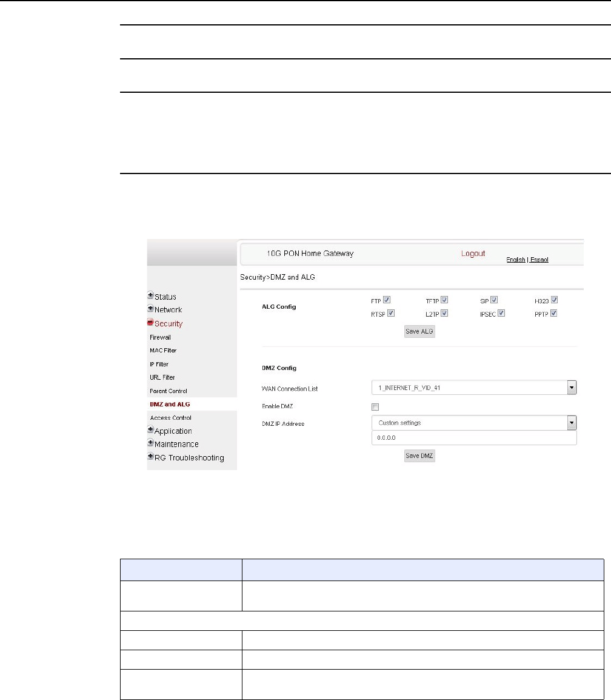
Task: Open the Maintenance section
Action: (x=176, y=444)
